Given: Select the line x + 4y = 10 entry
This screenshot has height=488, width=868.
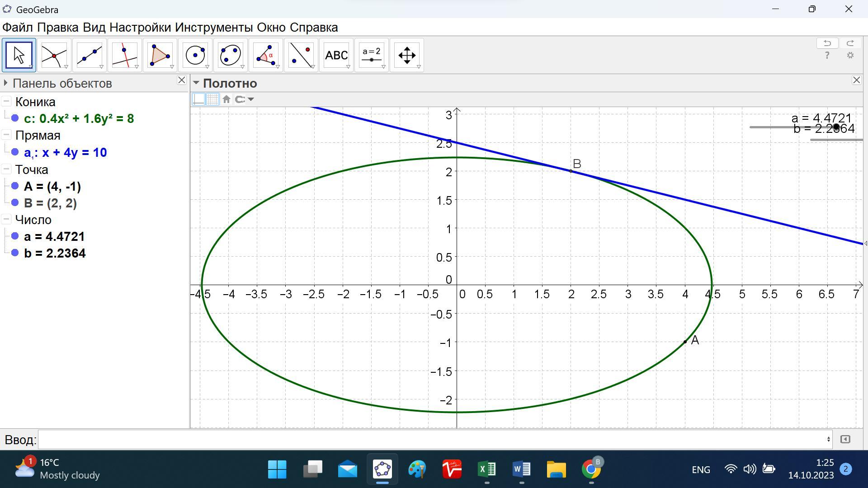Looking at the screenshot, I should (66, 153).
